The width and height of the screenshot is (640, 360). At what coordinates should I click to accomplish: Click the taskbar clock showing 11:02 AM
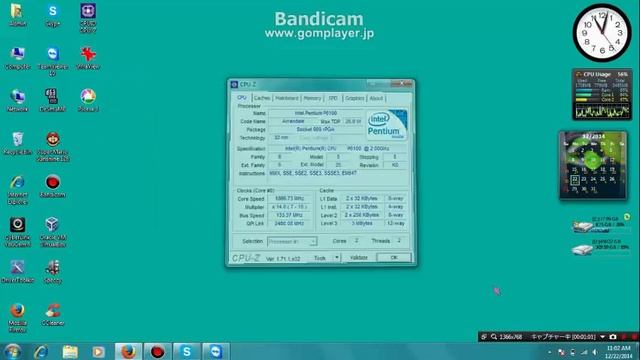[619, 352]
